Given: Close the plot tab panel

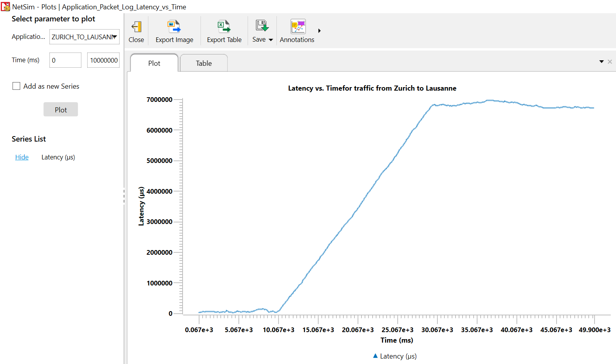Looking at the screenshot, I should tap(610, 62).
